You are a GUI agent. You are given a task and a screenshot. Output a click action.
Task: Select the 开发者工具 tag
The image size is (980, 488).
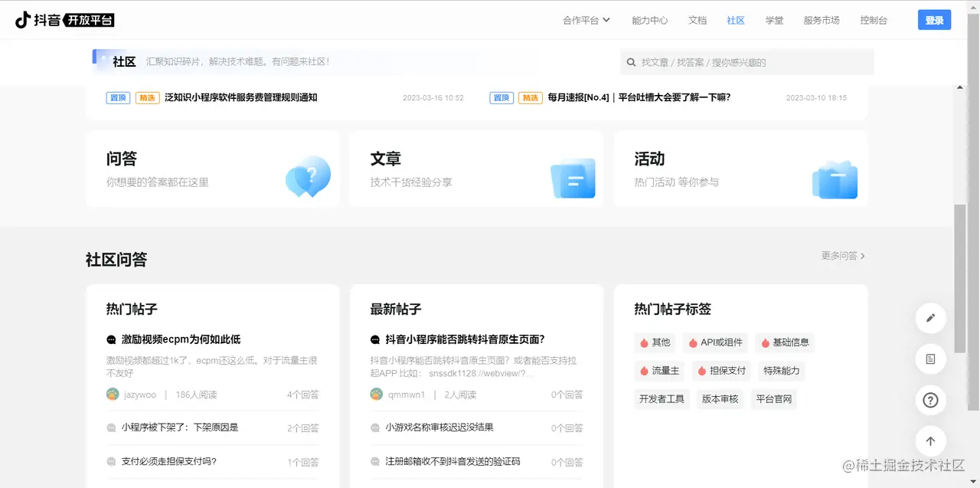[662, 399]
